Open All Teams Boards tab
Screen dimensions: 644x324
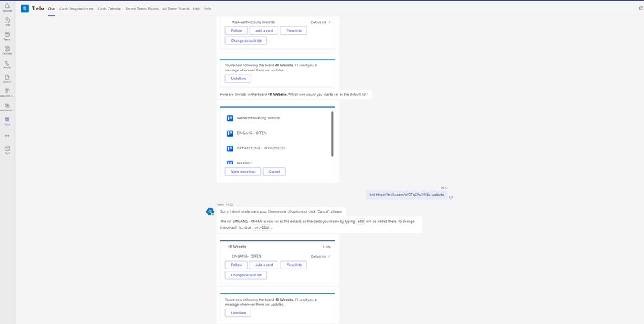click(x=176, y=8)
